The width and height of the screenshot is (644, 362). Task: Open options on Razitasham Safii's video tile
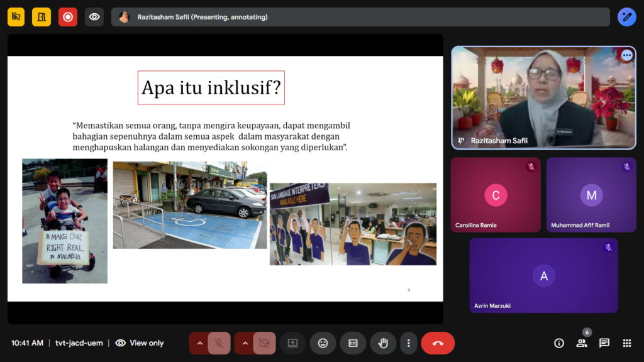coord(626,55)
